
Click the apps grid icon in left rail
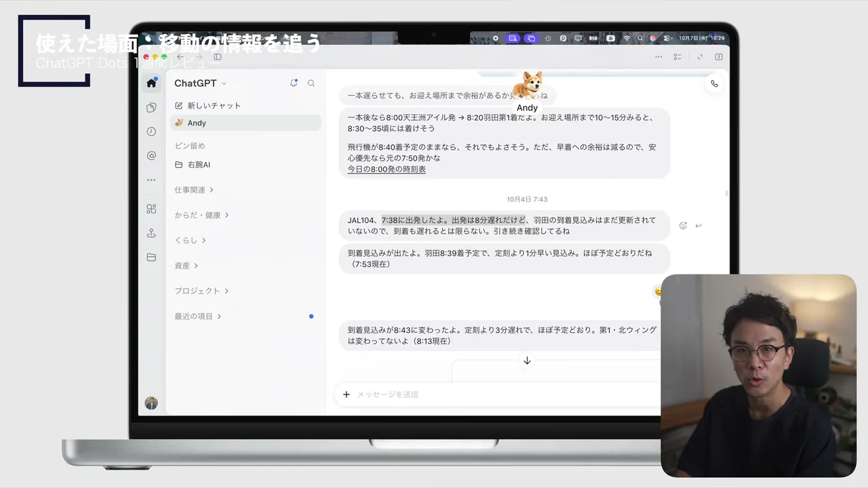pyautogui.click(x=151, y=209)
